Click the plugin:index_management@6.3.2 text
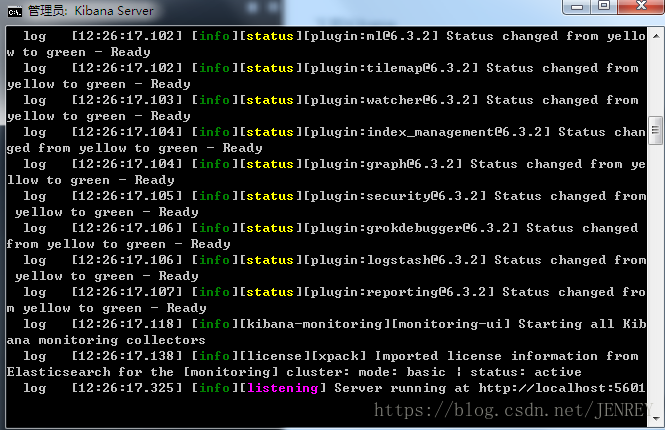The image size is (665, 430). [x=427, y=132]
